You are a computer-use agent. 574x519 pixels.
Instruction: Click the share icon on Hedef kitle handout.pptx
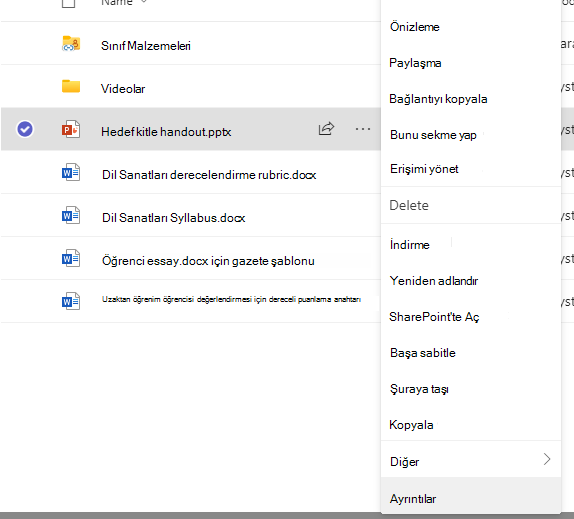coord(326,128)
